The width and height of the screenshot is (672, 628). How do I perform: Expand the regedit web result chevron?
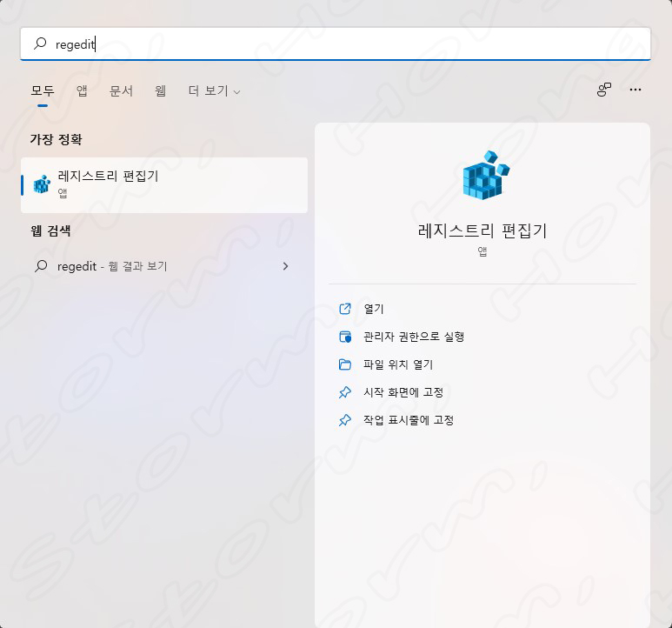(x=285, y=266)
